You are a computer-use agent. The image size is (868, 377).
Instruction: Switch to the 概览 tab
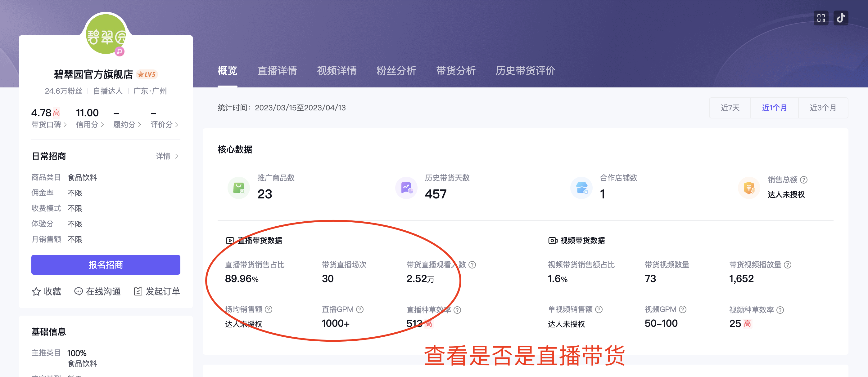(228, 71)
